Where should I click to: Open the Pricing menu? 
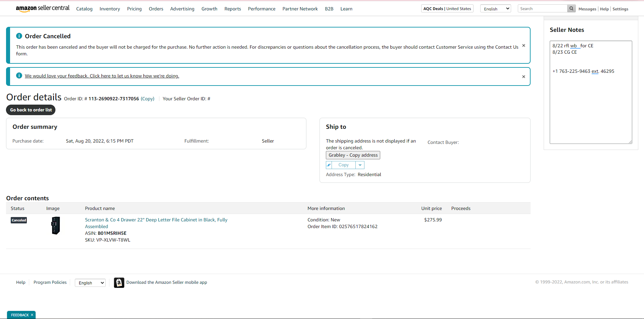click(134, 9)
